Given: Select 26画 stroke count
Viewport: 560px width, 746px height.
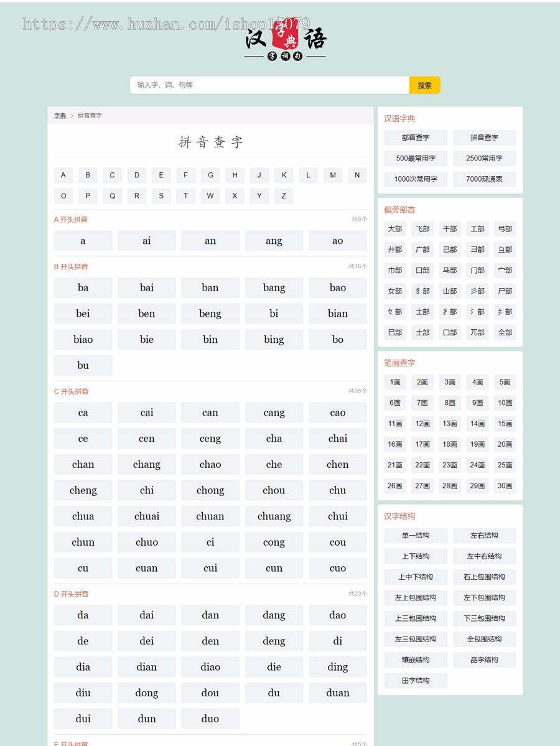Looking at the screenshot, I should [x=395, y=486].
